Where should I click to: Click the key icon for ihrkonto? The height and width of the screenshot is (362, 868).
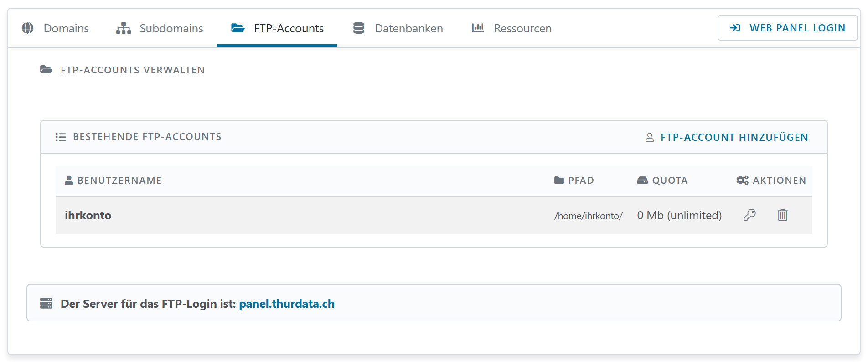749,215
